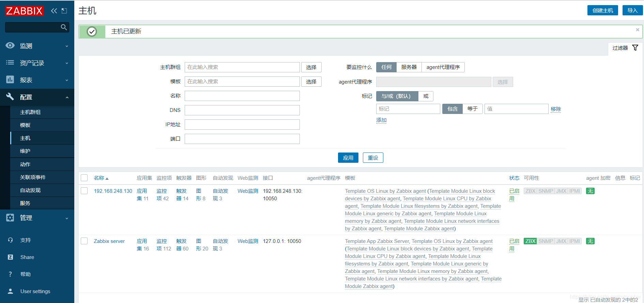Click the Z icon for Share

(10, 257)
